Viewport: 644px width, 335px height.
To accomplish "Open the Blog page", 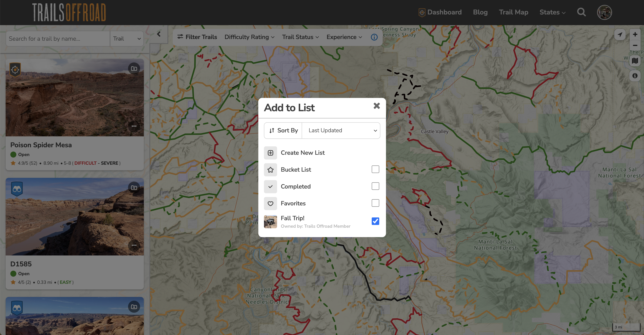I will (x=480, y=12).
